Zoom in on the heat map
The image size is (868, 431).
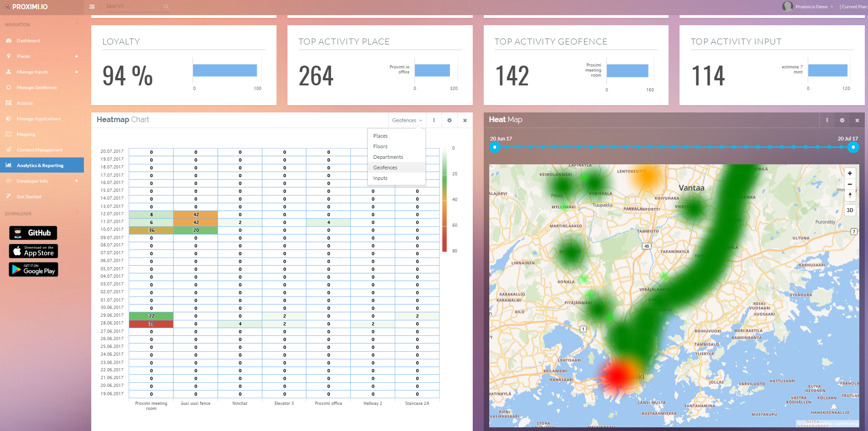[850, 174]
